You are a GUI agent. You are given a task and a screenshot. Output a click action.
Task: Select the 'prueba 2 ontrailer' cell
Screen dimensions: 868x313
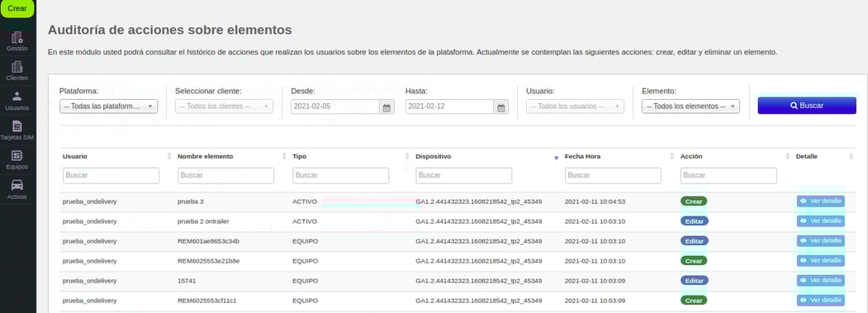tap(204, 221)
